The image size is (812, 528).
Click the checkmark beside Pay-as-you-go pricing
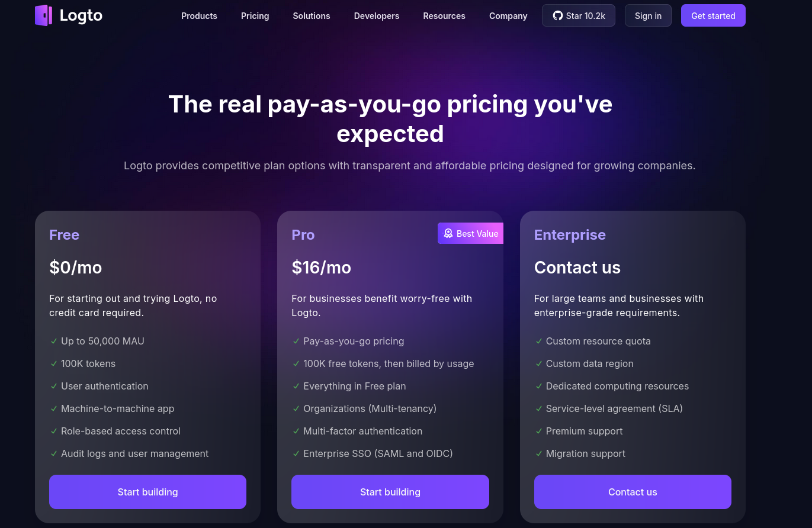tap(296, 342)
